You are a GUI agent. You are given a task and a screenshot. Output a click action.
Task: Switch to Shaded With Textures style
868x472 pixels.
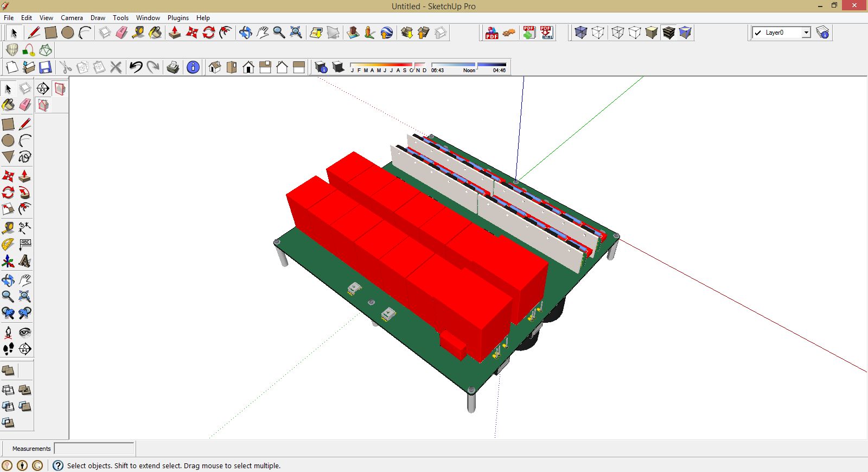[668, 33]
